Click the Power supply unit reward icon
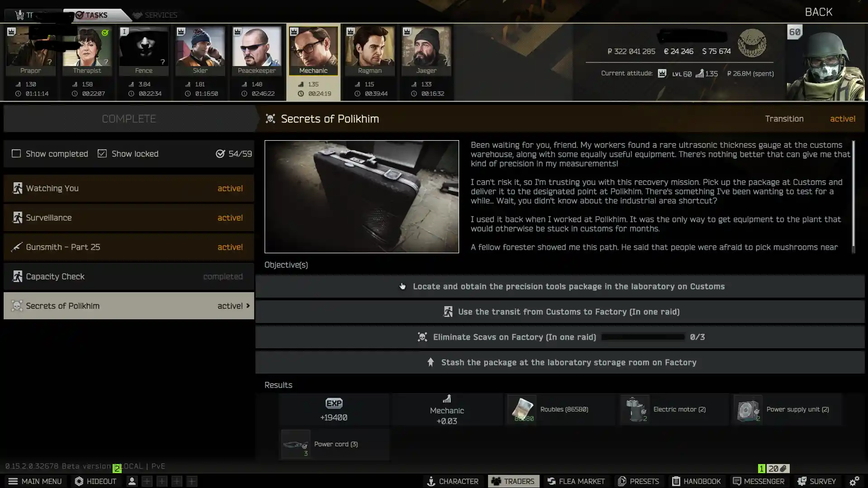The width and height of the screenshot is (868, 488). 749,409
